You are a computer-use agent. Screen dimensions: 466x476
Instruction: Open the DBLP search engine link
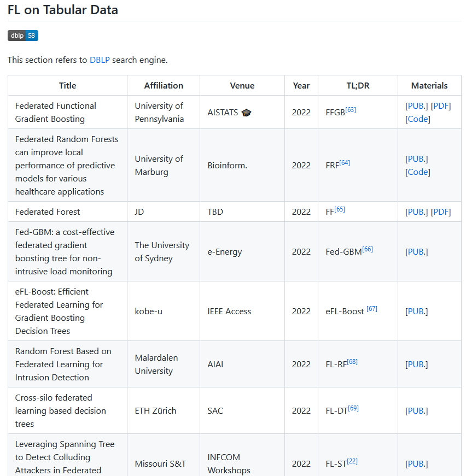click(x=100, y=60)
